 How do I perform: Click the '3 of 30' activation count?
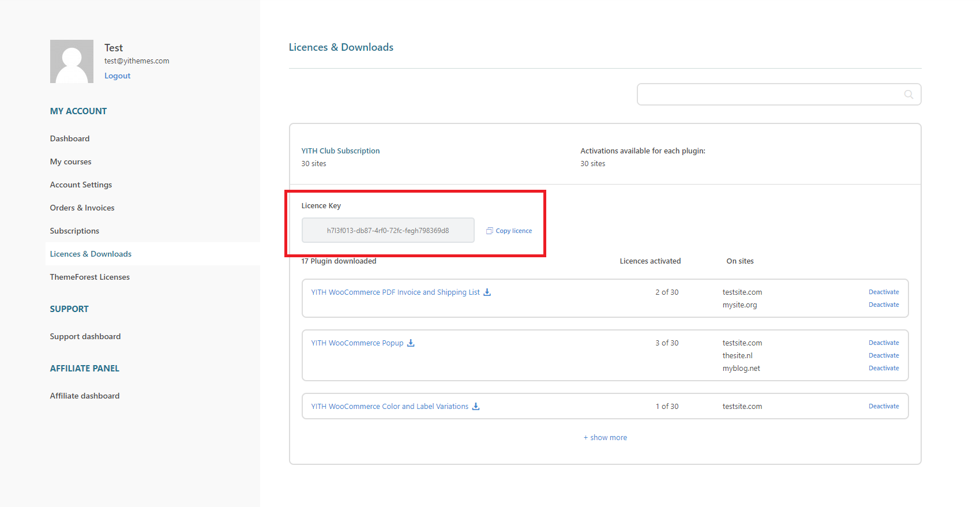pos(667,343)
